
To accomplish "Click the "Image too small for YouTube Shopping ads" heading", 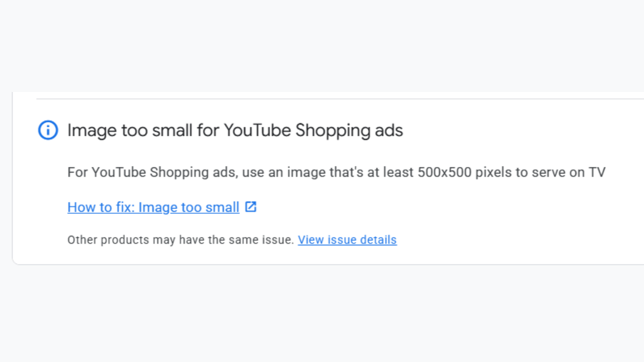I will [x=235, y=130].
